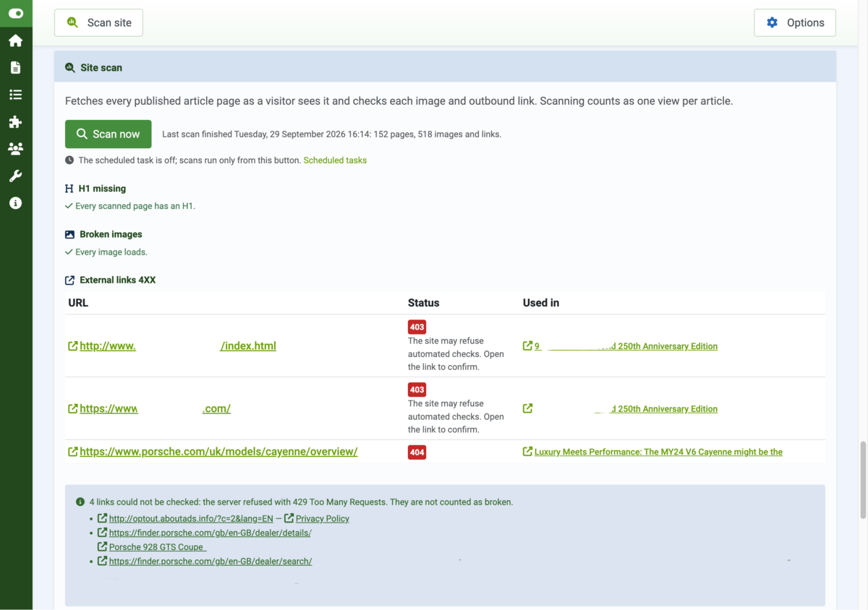The height and width of the screenshot is (610, 868).
Task: Click the info icon in the 429 notice
Action: (80, 502)
